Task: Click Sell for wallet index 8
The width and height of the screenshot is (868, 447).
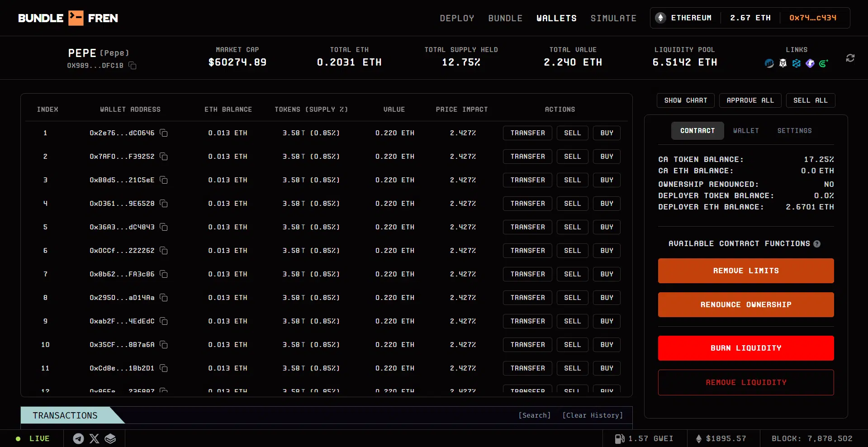Action: point(572,298)
